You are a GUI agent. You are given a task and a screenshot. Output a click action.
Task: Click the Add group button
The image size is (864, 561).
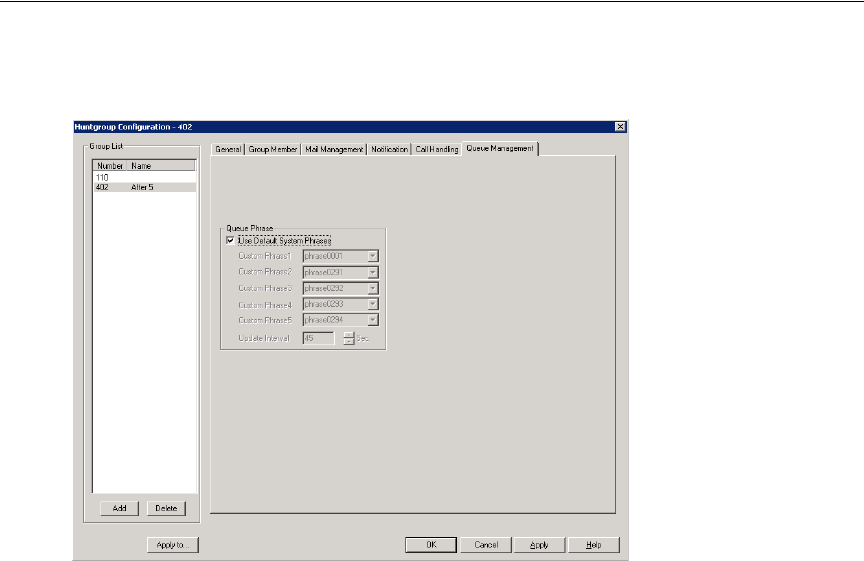click(119, 508)
